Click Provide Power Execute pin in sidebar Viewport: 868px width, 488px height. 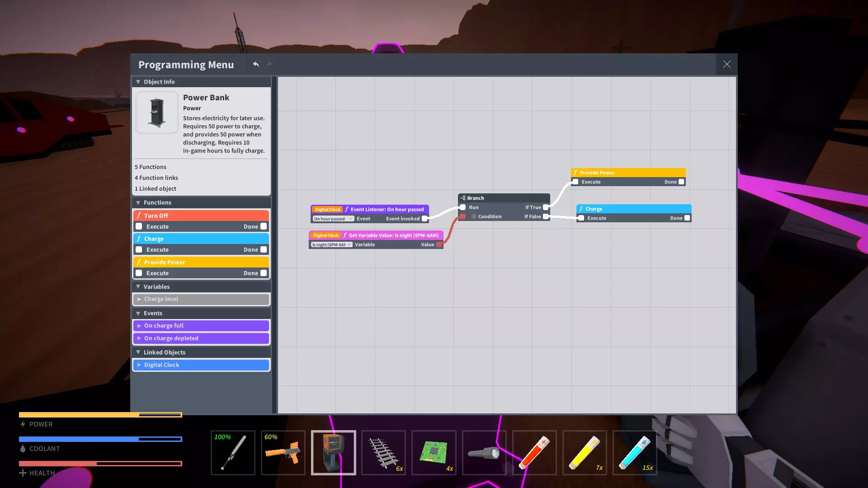139,273
